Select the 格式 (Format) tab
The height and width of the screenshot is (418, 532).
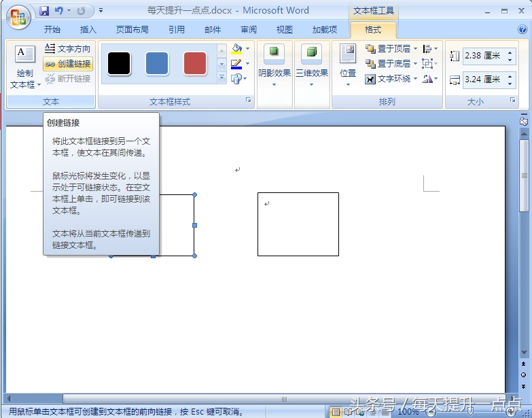click(373, 30)
